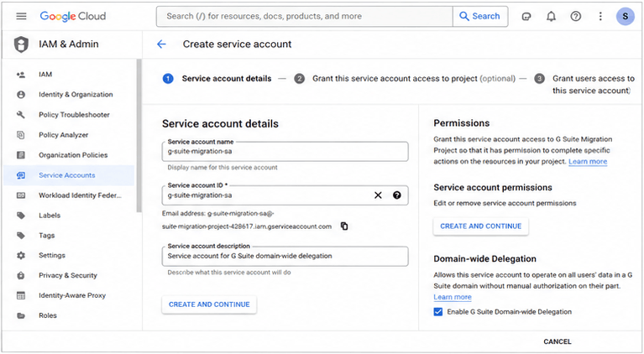Open the user account avatar
Image resolution: width=644 pixels, height=354 pixels.
pos(625,17)
